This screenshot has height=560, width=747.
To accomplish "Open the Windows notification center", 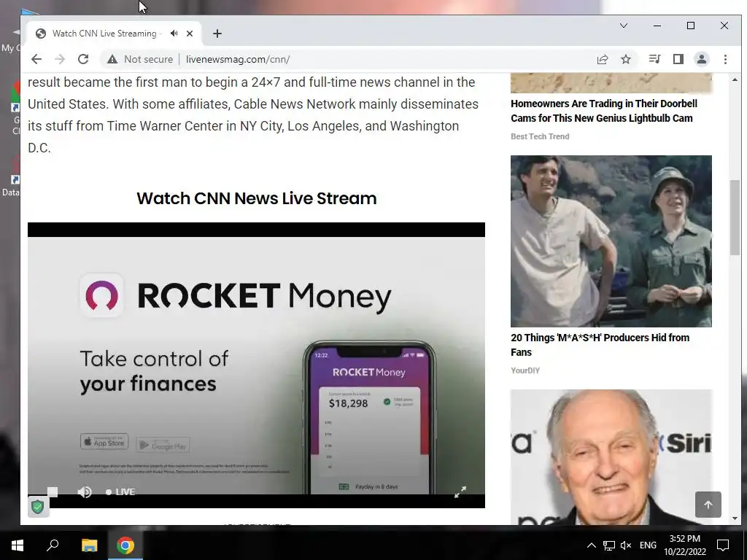I will click(x=723, y=545).
